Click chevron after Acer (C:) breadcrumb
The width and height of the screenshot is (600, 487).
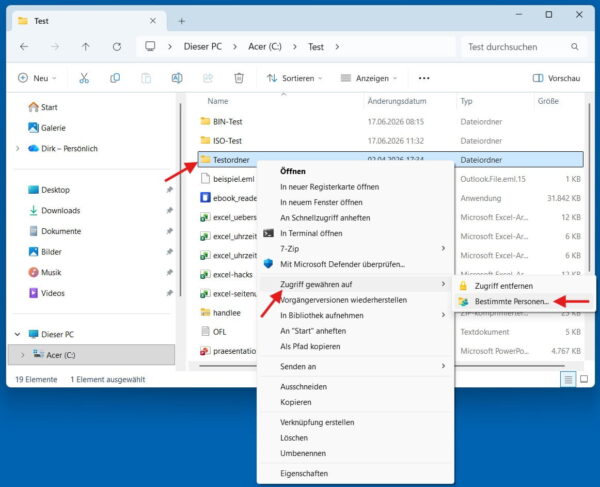coord(295,47)
